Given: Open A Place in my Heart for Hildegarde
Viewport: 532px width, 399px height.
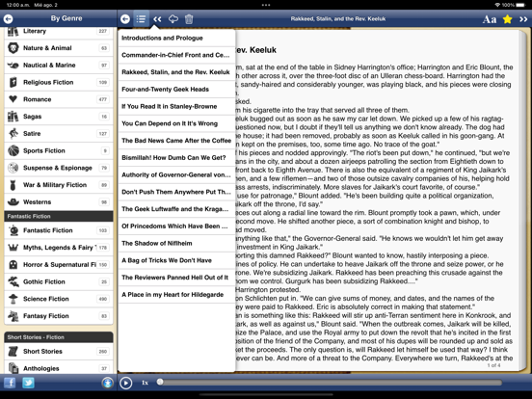Looking at the screenshot, I should [176, 295].
